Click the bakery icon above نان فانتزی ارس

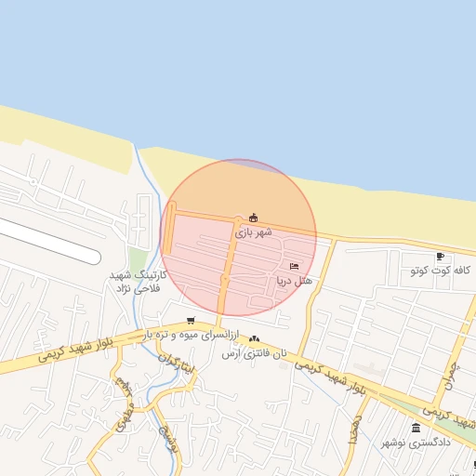pos(254,339)
